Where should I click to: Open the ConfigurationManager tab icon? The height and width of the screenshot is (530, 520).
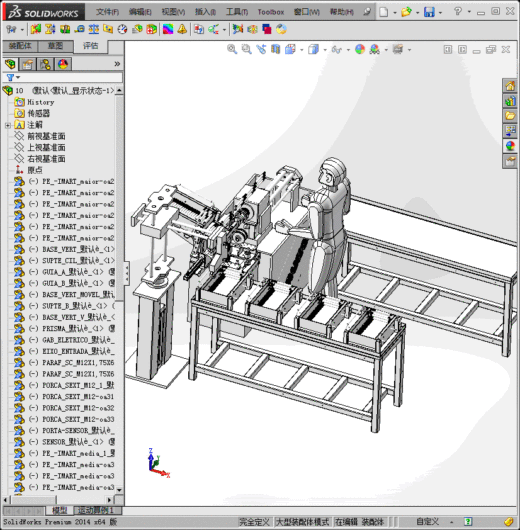[45, 64]
